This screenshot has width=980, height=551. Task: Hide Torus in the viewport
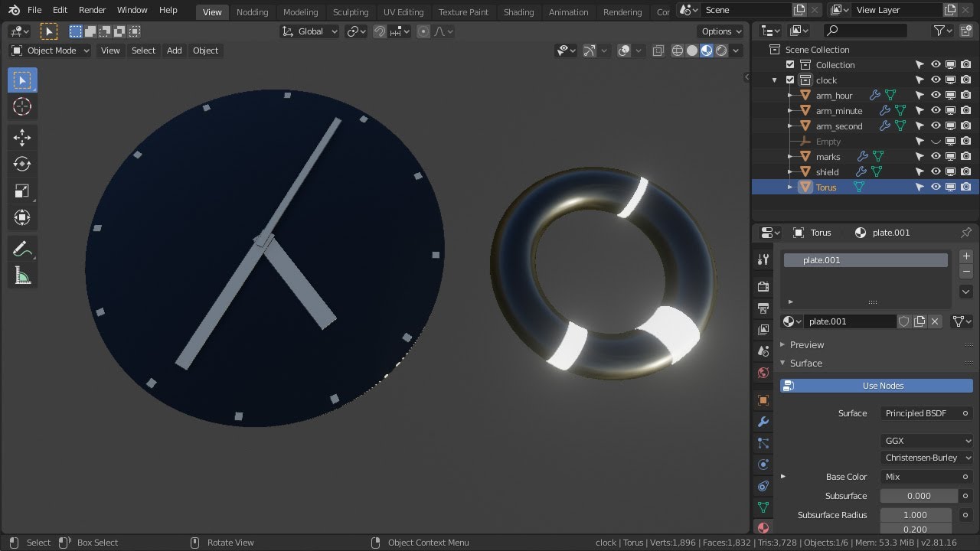[936, 187]
